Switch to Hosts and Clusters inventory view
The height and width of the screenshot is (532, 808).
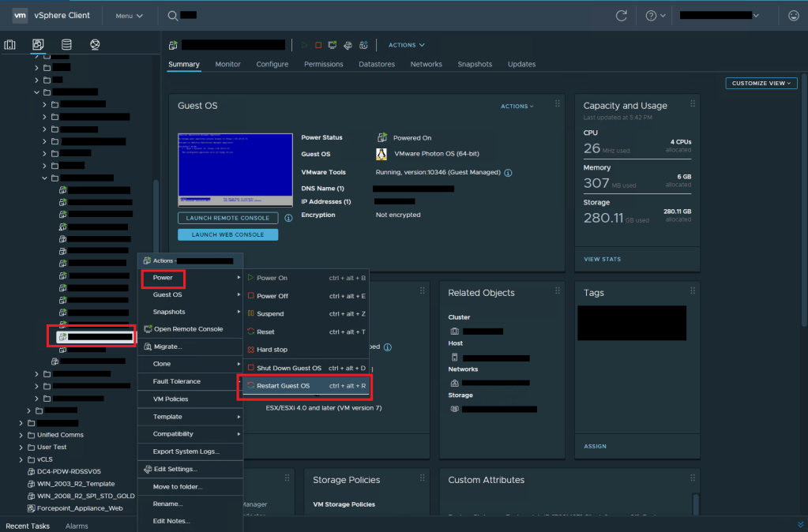point(10,45)
